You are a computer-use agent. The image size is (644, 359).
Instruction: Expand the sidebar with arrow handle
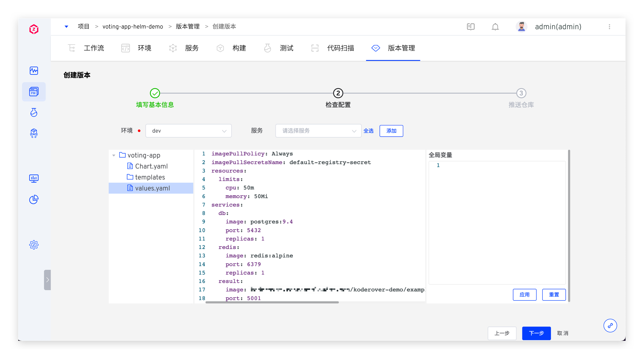[47, 280]
